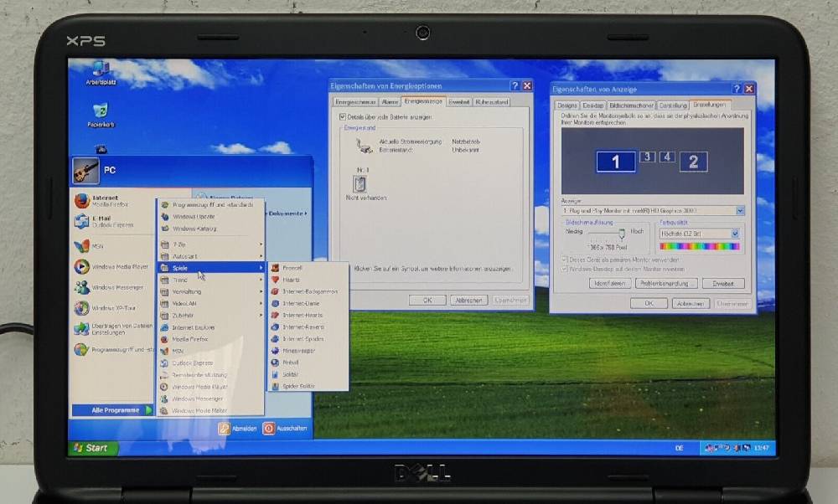This screenshot has width=838, height=504.
Task: Click Ausschalten in start menu
Action: coord(286,428)
